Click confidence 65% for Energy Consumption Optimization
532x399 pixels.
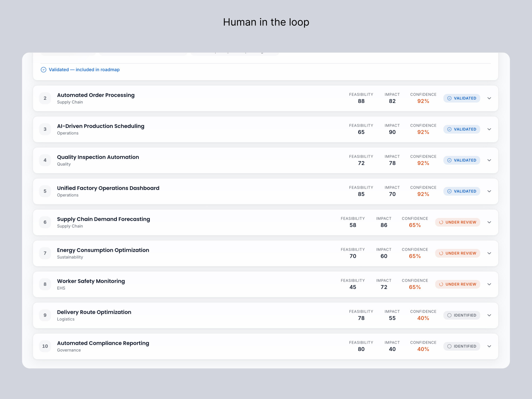[415, 256]
